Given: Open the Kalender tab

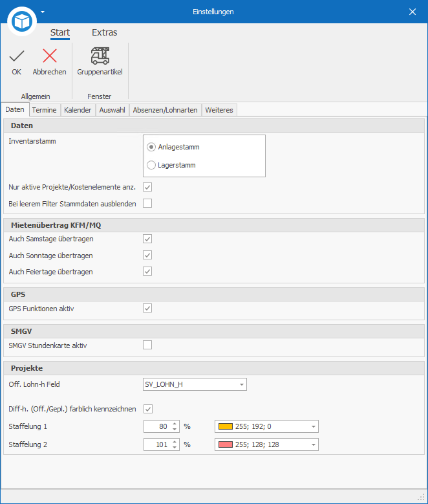Looking at the screenshot, I should pos(78,110).
